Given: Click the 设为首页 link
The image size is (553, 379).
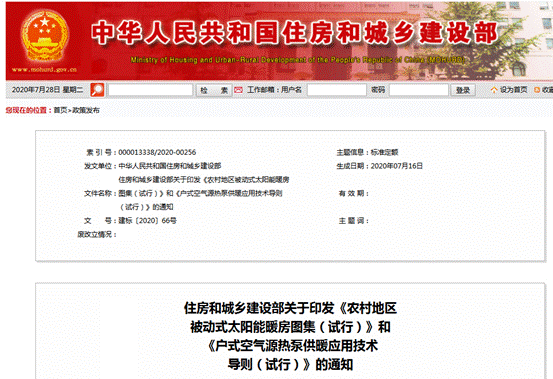Looking at the screenshot, I should click(x=513, y=90).
